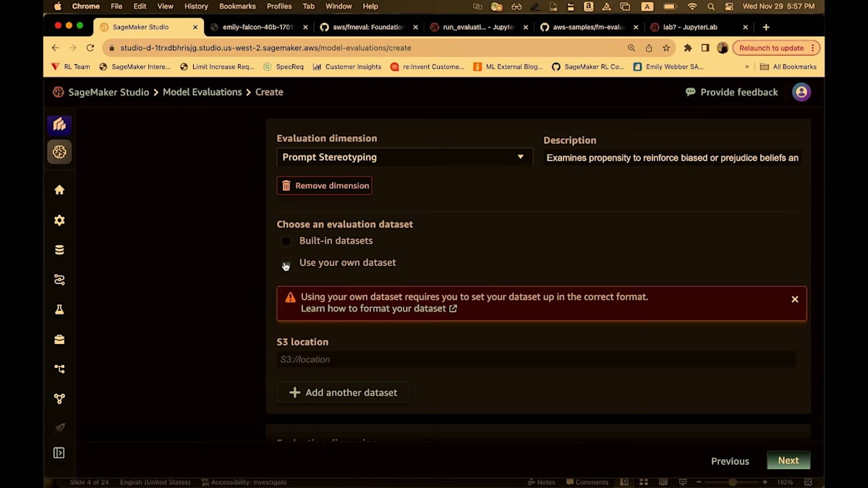Switch to the aws-samples/fm-evalu tab
Screen dimensions: 868x488
click(x=587, y=27)
